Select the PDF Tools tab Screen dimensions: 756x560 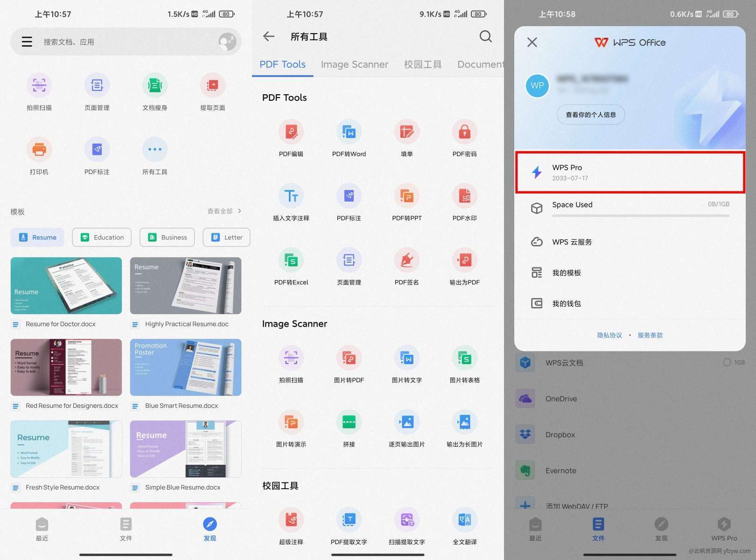pos(283,64)
